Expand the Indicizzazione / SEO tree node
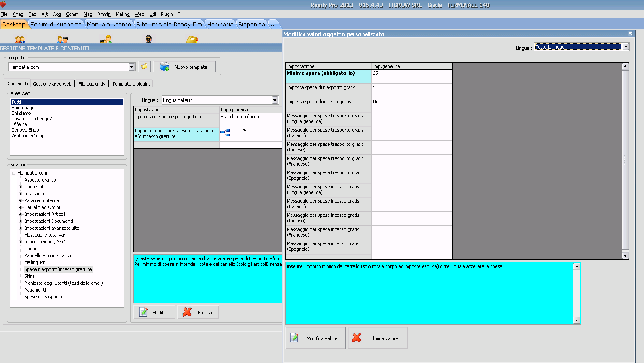Viewport: 644px width, 363px height. [20, 242]
